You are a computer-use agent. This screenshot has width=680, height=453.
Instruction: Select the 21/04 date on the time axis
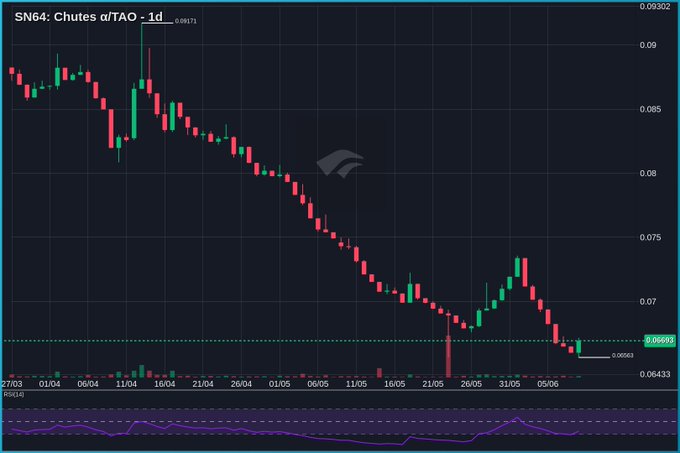click(x=203, y=384)
